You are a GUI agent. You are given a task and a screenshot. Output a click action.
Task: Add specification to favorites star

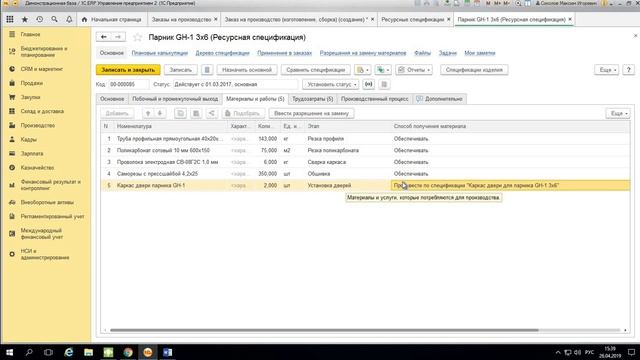coord(138,38)
